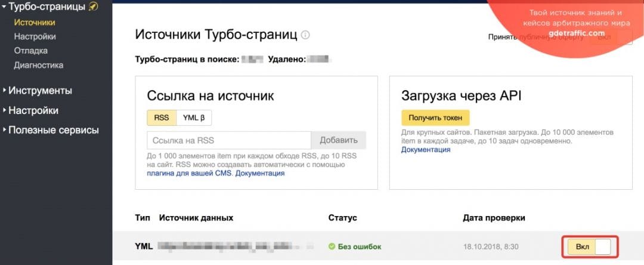Select the YML β source type tab
Viewport: 644px width, 265px height.
click(x=194, y=118)
